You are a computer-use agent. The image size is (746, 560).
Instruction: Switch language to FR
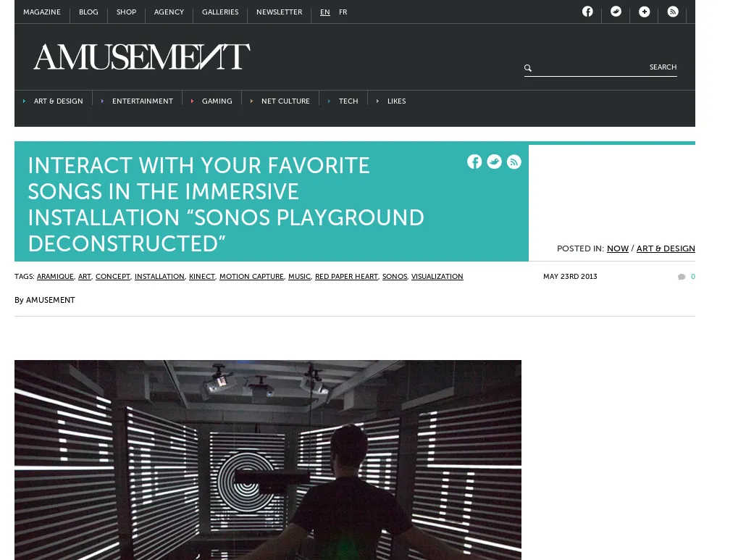343,12
